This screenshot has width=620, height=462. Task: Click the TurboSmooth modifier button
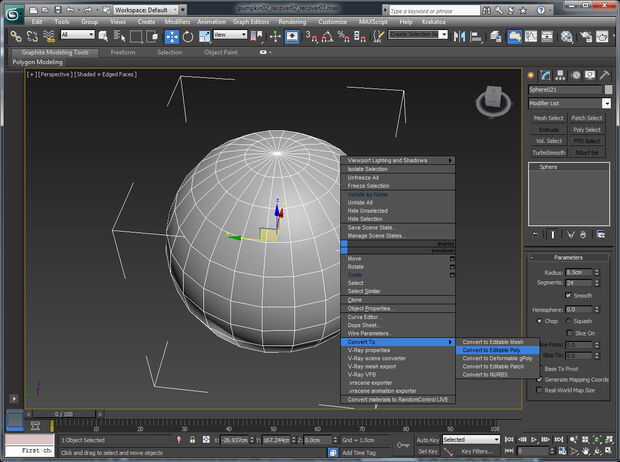549,152
